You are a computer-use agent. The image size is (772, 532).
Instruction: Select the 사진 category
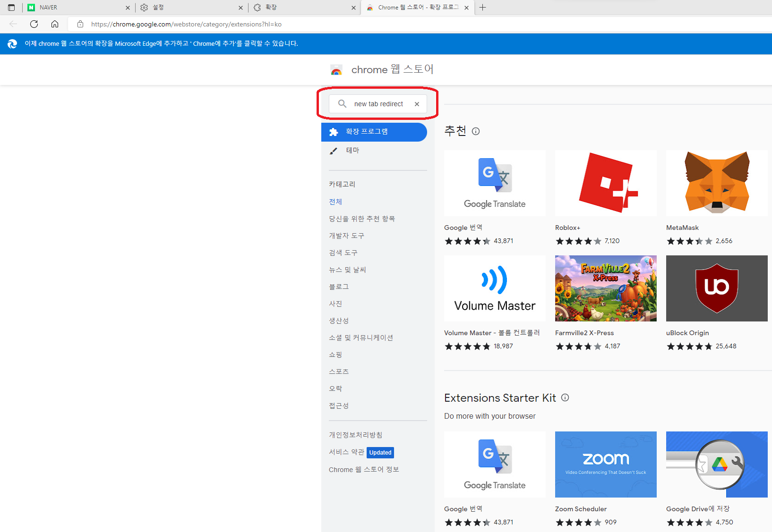click(335, 304)
